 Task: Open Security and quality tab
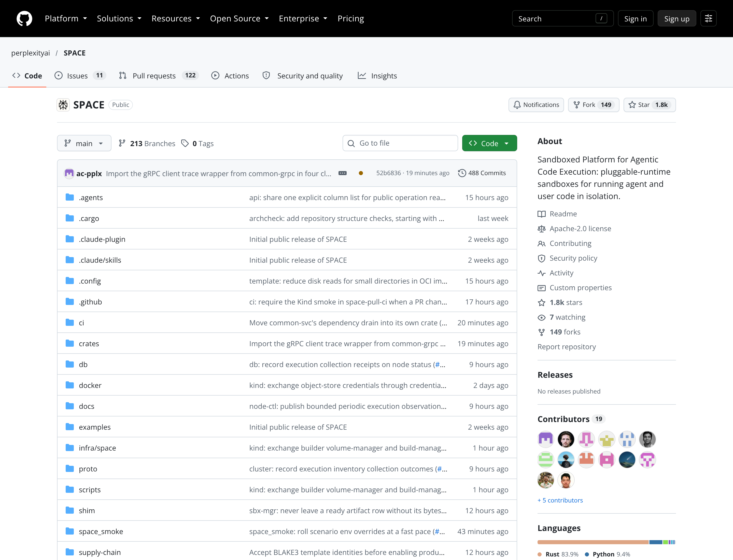coord(303,76)
